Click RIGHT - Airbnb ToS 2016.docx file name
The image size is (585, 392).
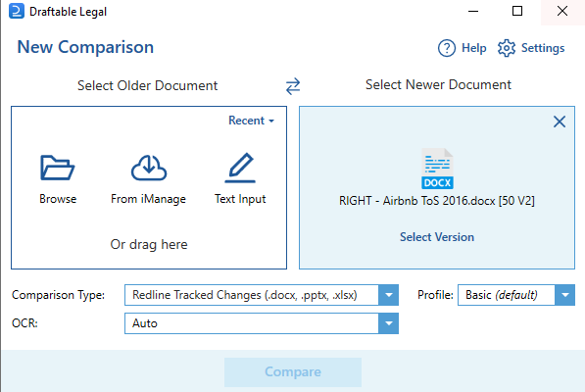point(436,201)
